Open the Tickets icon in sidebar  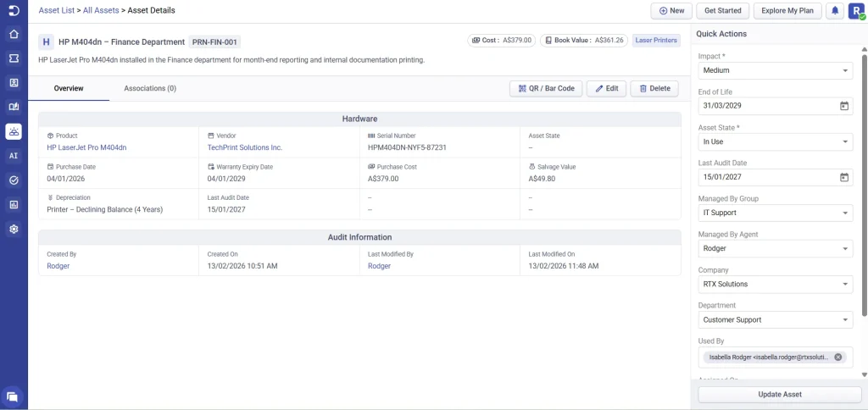(x=14, y=58)
